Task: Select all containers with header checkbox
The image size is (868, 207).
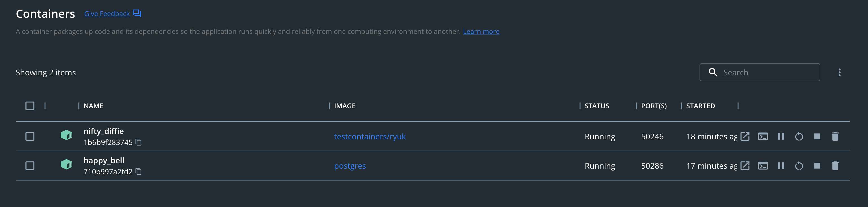Action: [30, 106]
